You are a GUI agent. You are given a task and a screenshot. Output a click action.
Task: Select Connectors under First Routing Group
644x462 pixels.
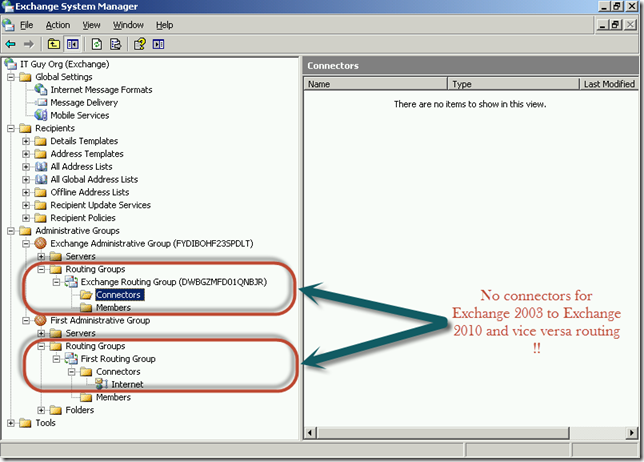[x=118, y=371]
